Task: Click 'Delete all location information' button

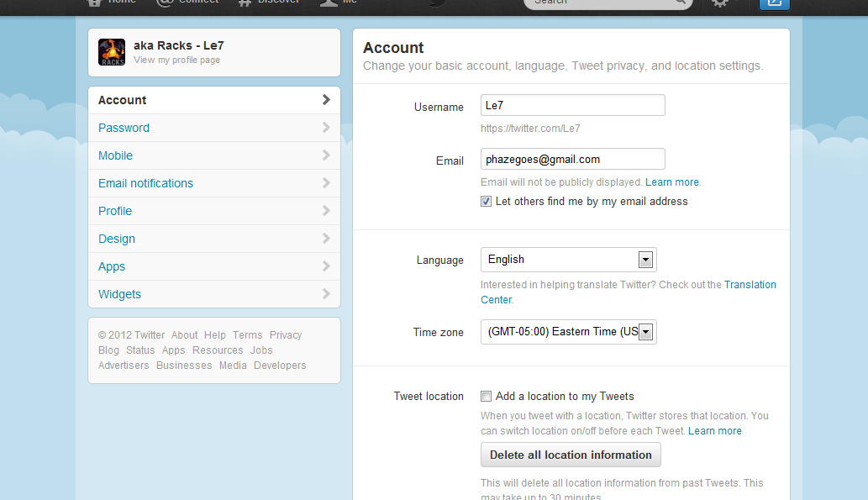Action: point(571,455)
